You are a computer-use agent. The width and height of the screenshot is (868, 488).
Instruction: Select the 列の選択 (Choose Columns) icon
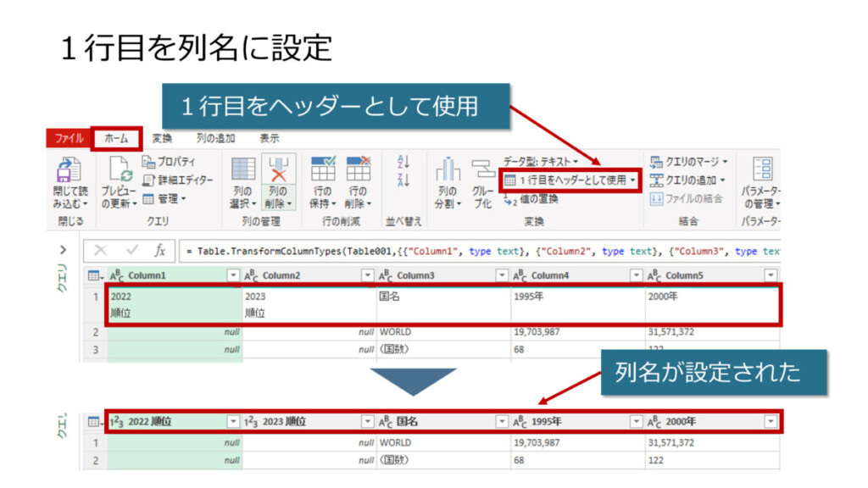[242, 169]
